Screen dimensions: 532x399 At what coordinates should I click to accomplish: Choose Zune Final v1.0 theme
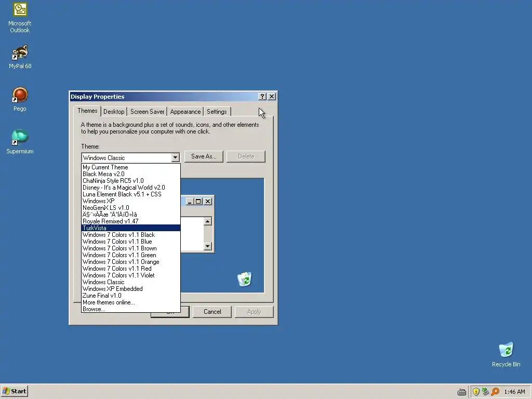[130, 296]
